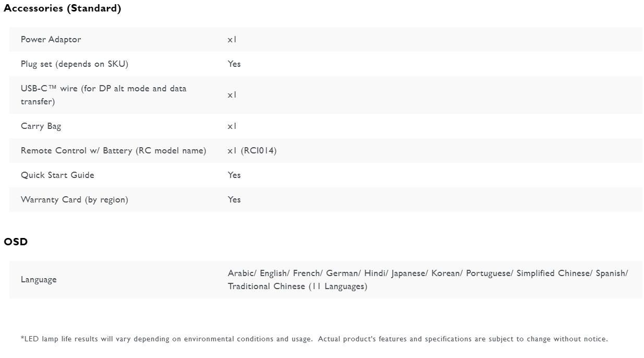Click the x1 value for Power Adaptor

click(x=232, y=40)
